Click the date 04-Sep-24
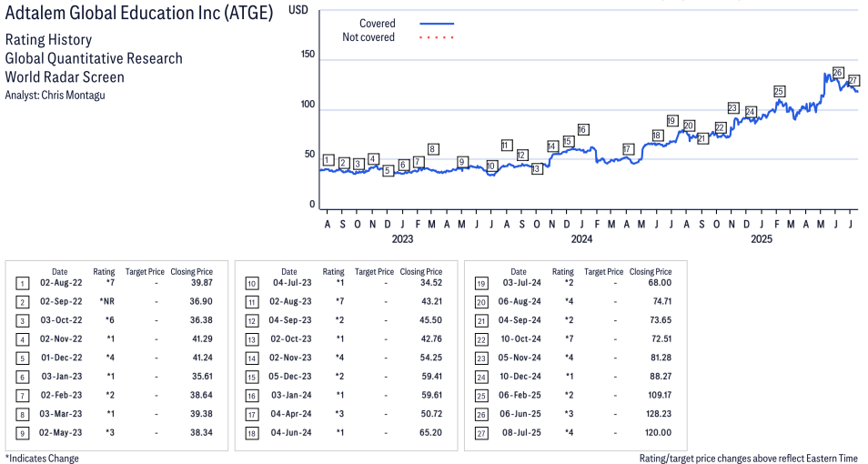Image resolution: width=868 pixels, height=464 pixels. coord(520,320)
